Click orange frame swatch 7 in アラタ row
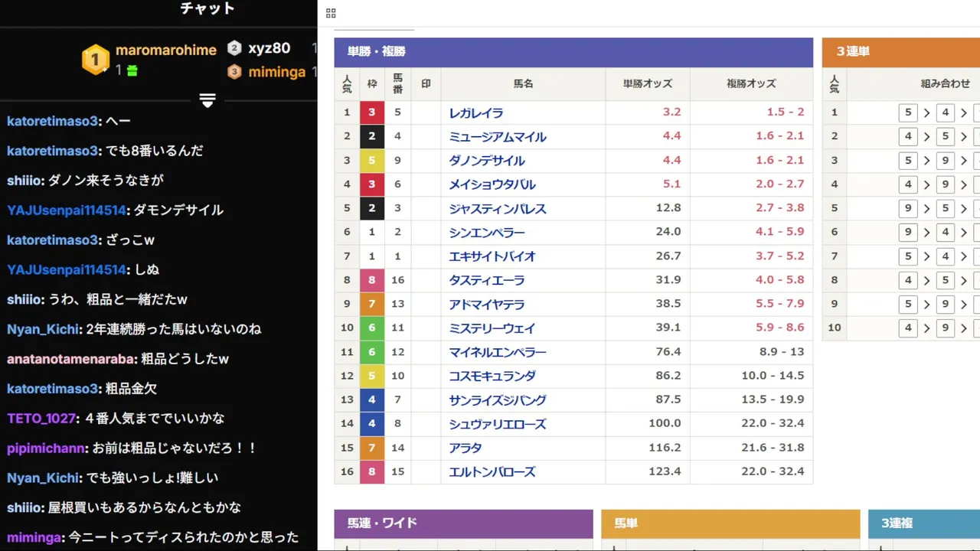Image resolution: width=980 pixels, height=551 pixels. click(371, 448)
